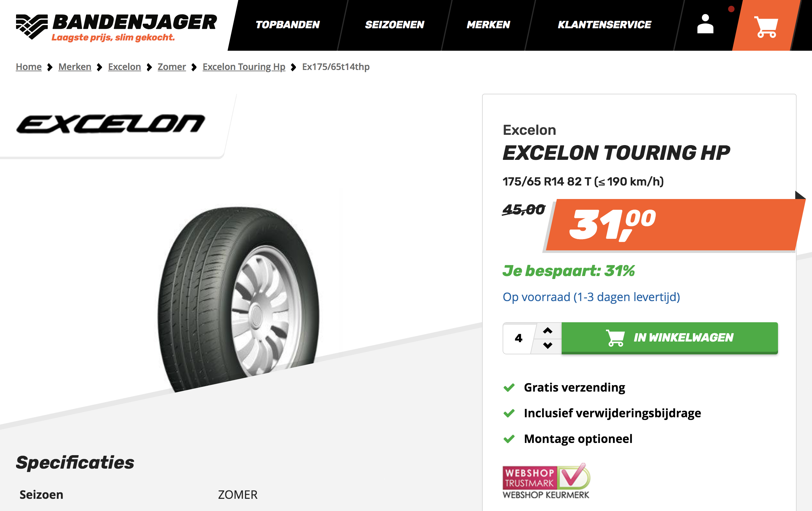Click the tire product image
Screen dimensions: 812x511
click(x=239, y=299)
